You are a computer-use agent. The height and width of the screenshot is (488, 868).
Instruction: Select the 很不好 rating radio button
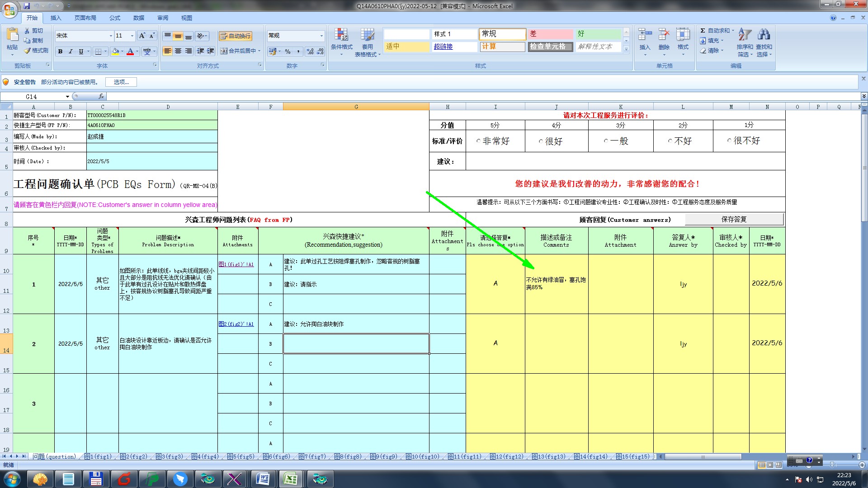click(x=729, y=141)
